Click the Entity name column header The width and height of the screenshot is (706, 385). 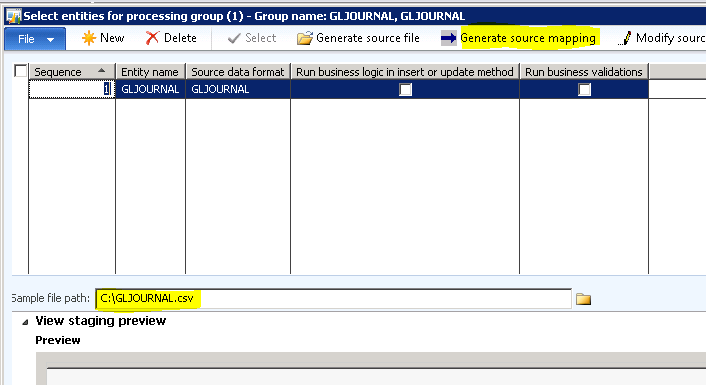click(150, 72)
